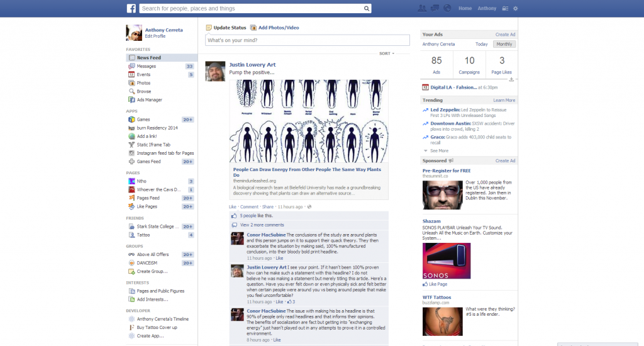Open privacy shortcuts icon in top bar
Image resolution: width=644 pixels, height=346 pixels.
coord(505,8)
